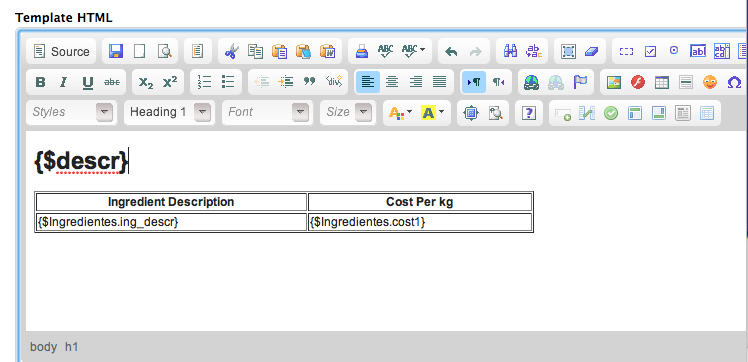Open the Templates icon
Image resolution: width=748 pixels, height=362 pixels.
tap(197, 51)
